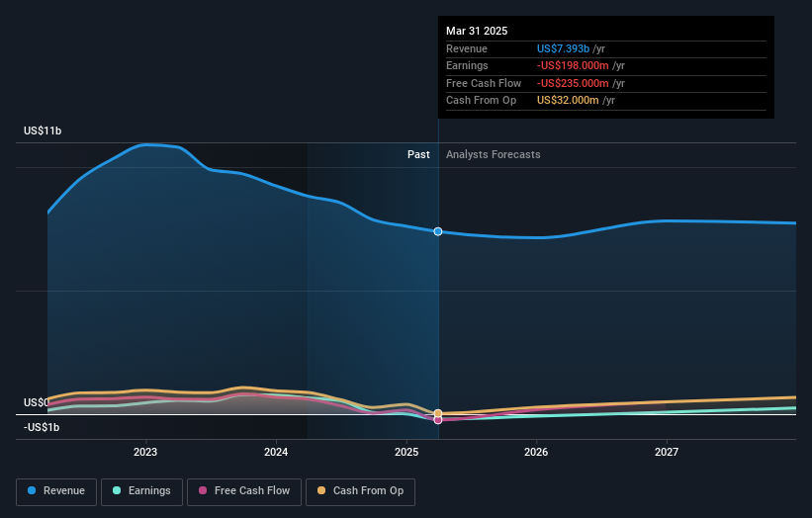Click the blue Revenue data point marker

click(438, 231)
